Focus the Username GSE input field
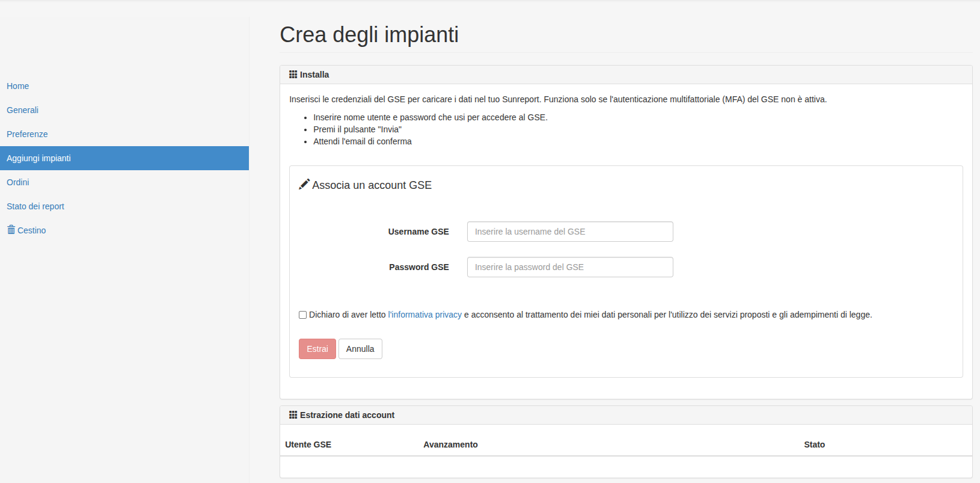Screen dimensions: 980x483 click(x=570, y=232)
